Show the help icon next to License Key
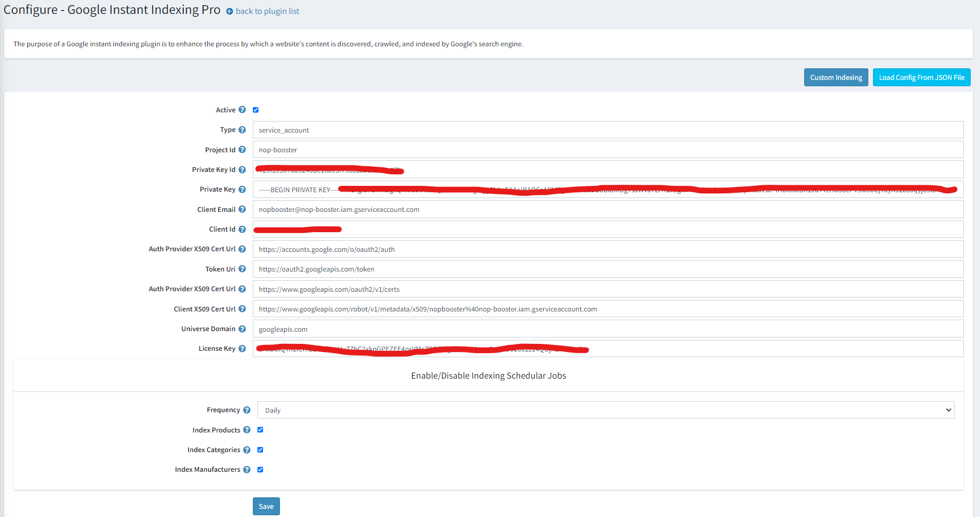This screenshot has height=517, width=980. [x=242, y=349]
